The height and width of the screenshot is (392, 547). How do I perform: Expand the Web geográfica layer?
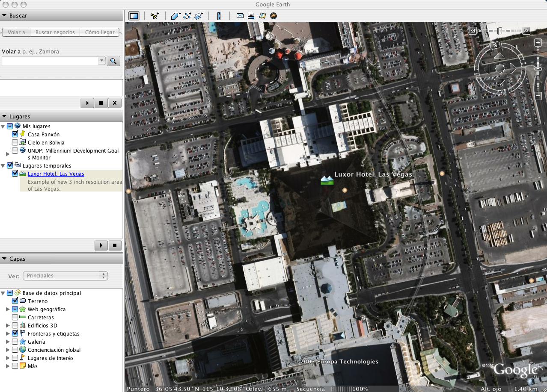(8, 309)
